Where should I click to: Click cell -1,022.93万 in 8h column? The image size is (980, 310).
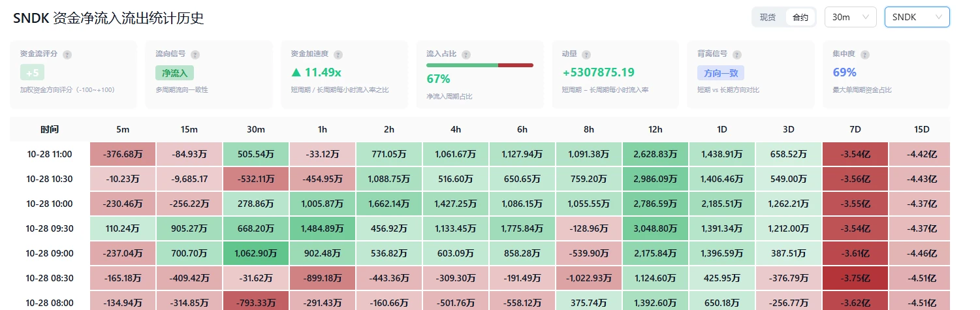589,278
